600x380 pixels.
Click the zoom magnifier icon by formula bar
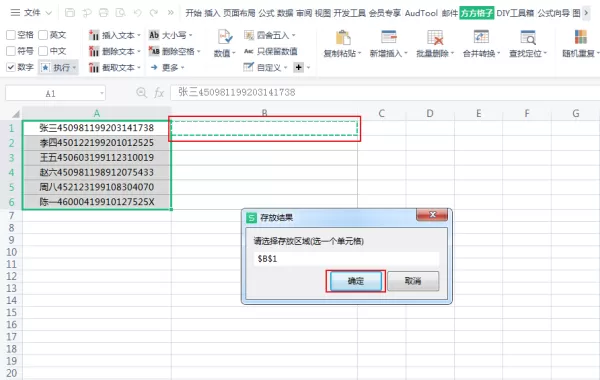[x=141, y=92]
